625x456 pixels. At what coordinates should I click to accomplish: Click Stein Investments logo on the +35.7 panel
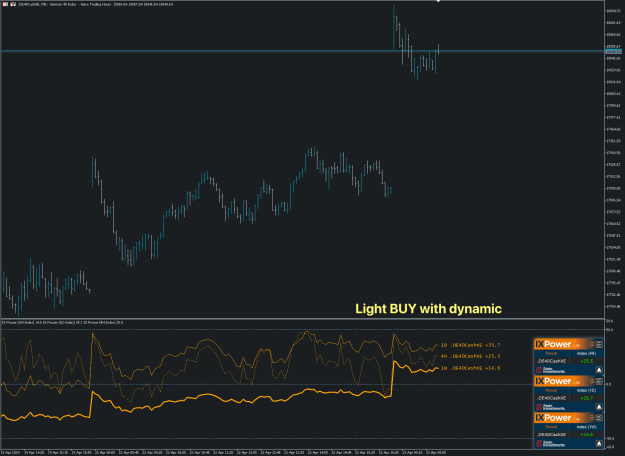[550, 407]
